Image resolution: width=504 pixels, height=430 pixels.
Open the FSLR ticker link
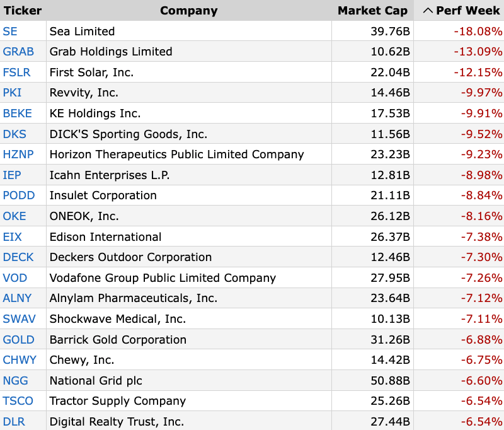tap(17, 72)
